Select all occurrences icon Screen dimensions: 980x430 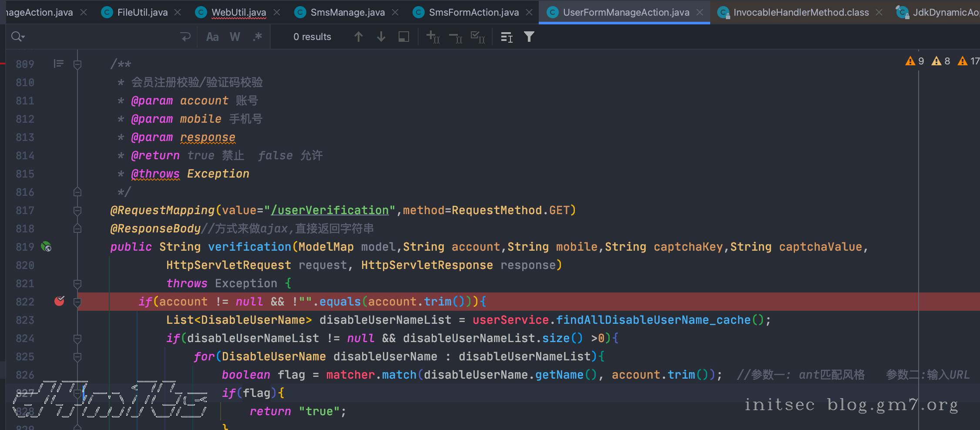(478, 37)
